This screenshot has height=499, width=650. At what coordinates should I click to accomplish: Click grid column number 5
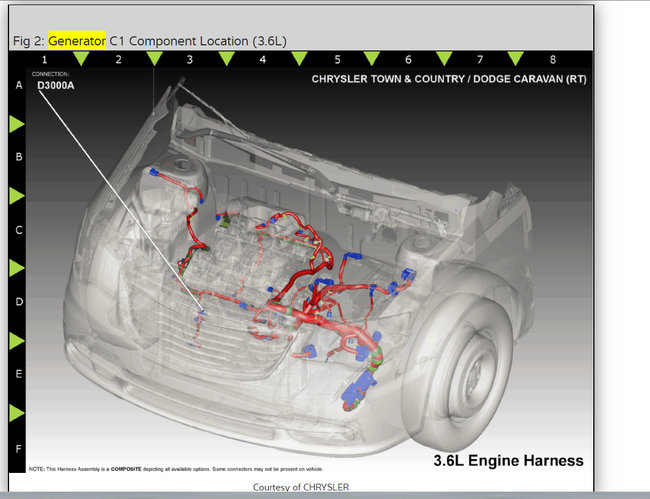337,60
